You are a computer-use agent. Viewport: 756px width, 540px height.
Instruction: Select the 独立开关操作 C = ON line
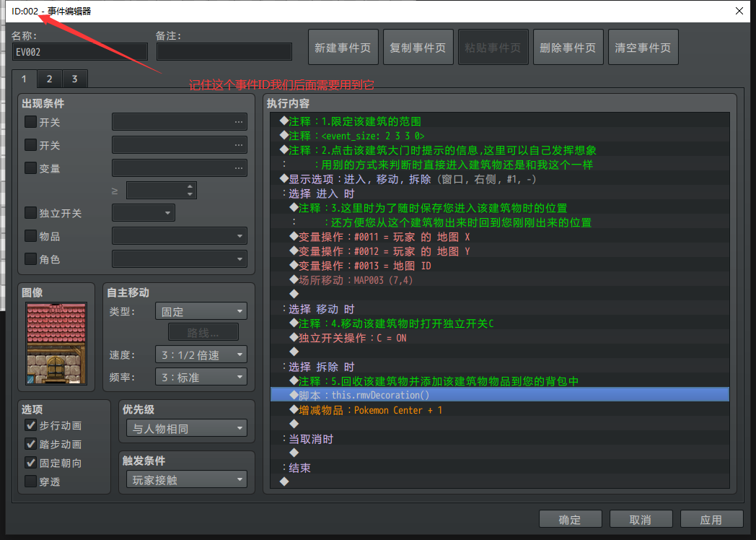pos(499,338)
